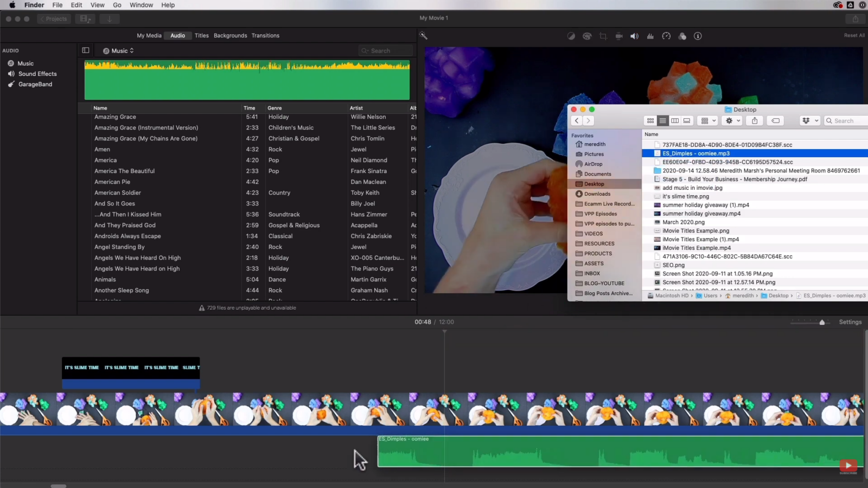Click the video stabilization camera icon

(x=618, y=36)
